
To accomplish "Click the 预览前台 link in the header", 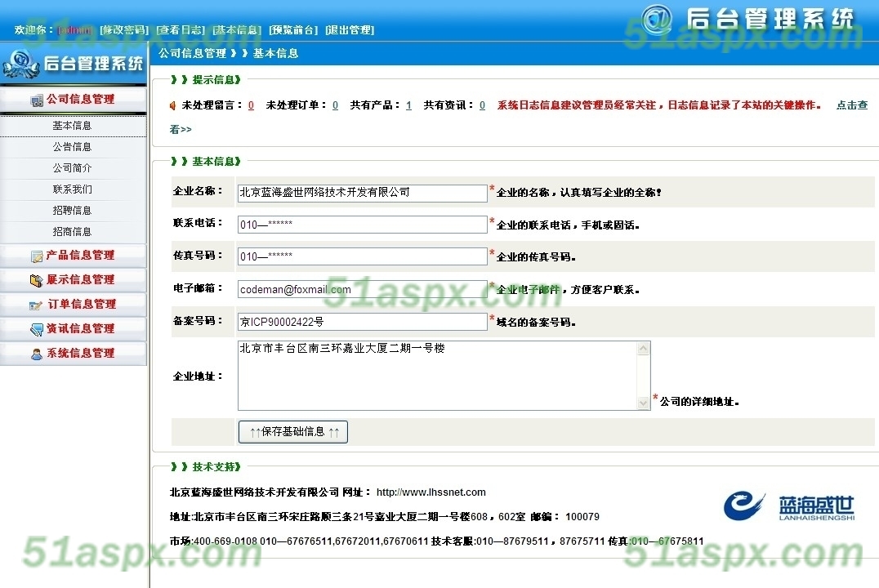I will pos(293,30).
